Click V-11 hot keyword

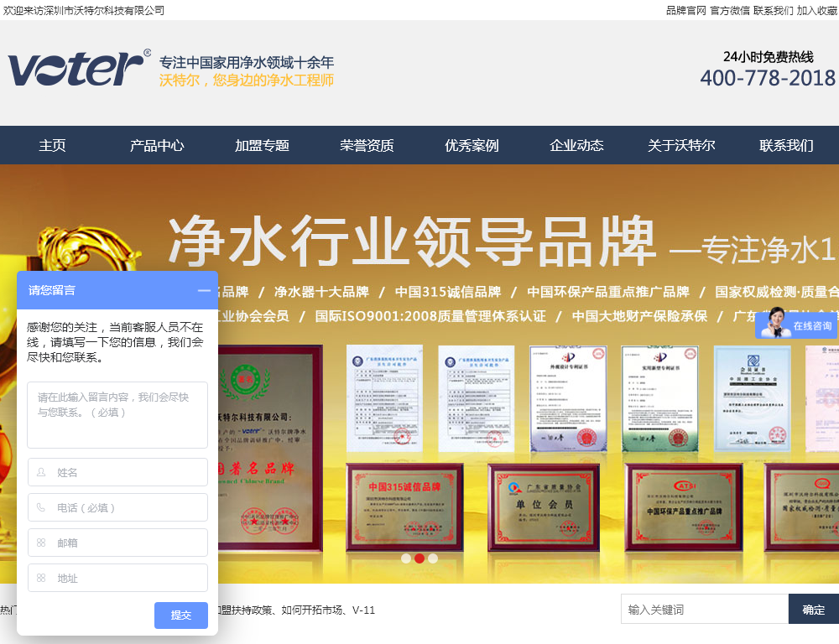(x=364, y=610)
